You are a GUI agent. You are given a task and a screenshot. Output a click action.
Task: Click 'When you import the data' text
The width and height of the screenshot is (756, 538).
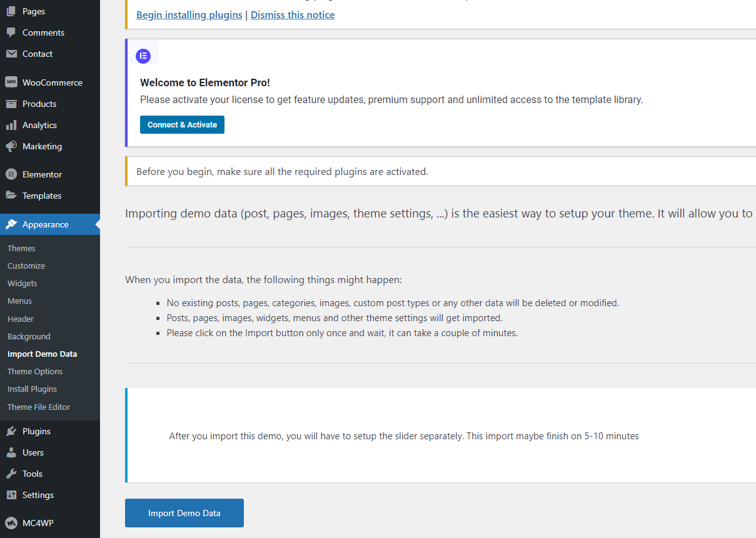[x=263, y=280]
